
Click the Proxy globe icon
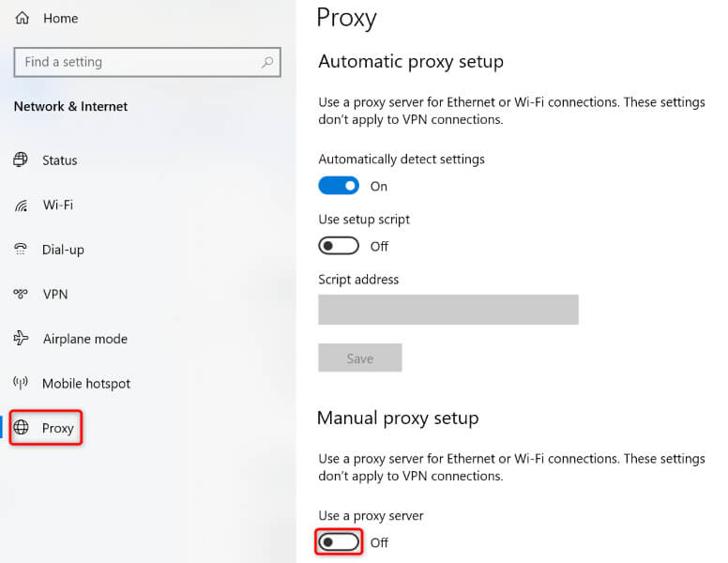coord(22,428)
